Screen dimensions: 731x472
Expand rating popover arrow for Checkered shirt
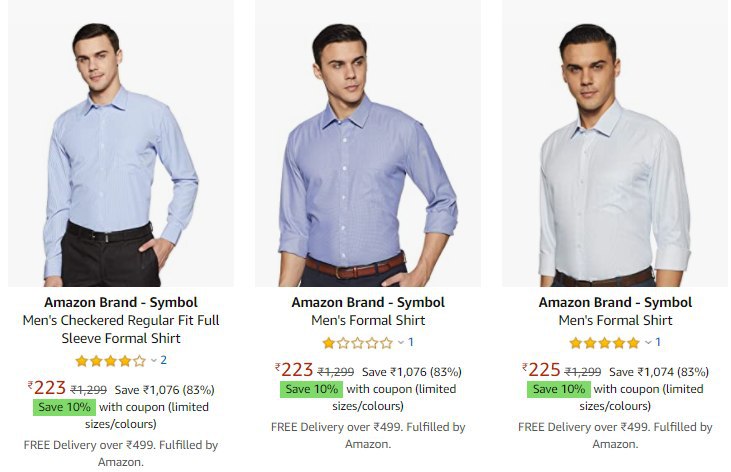153,361
